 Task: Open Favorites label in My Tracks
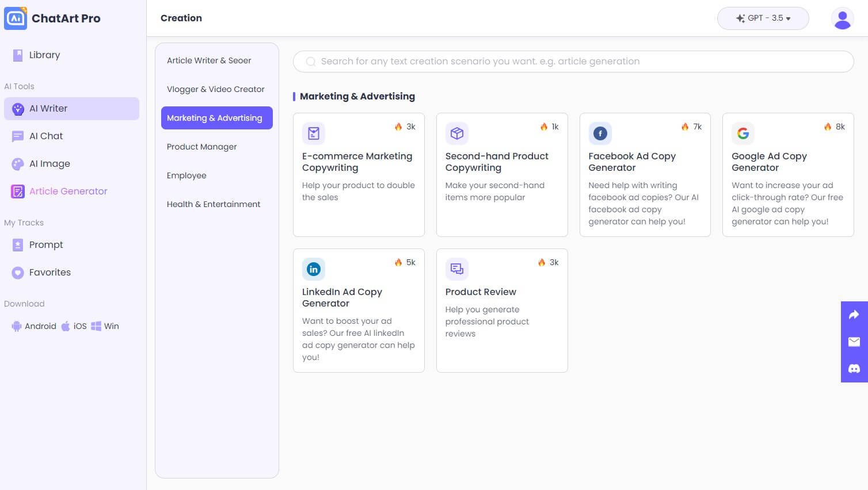coord(50,273)
